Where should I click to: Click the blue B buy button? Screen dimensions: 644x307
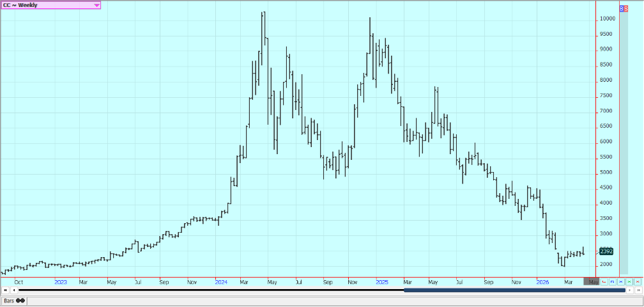pos(622,8)
